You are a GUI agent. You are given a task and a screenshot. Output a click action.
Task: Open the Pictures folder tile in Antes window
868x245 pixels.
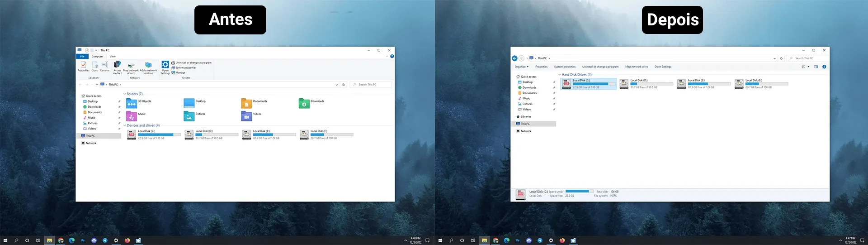(x=195, y=116)
